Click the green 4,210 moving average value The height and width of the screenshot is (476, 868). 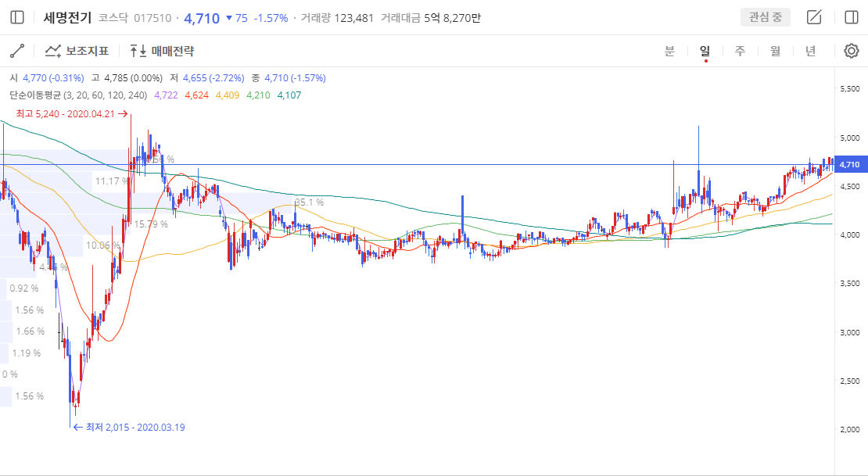tap(259, 95)
